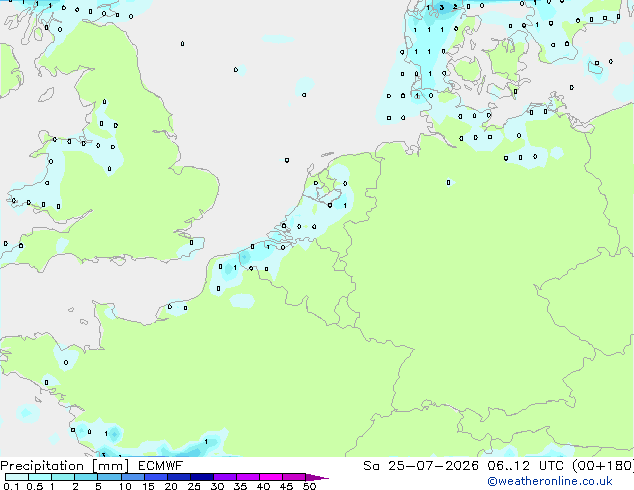Click the legend scale value '20'

coord(171,486)
